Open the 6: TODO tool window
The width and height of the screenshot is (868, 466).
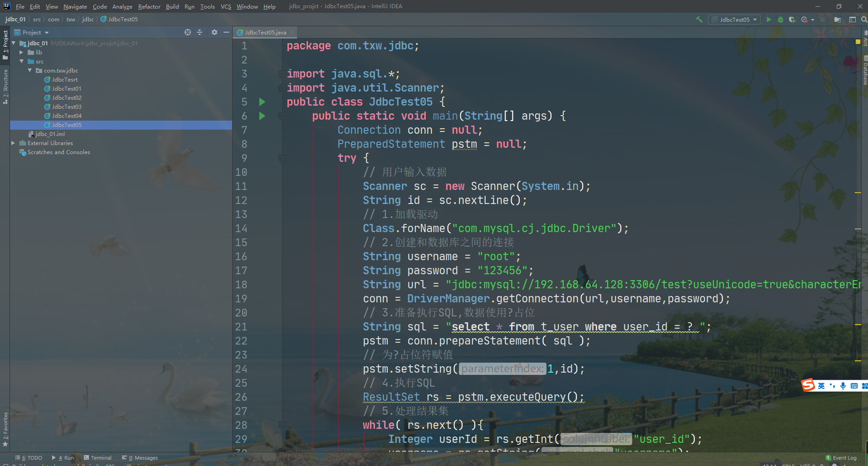pyautogui.click(x=29, y=458)
